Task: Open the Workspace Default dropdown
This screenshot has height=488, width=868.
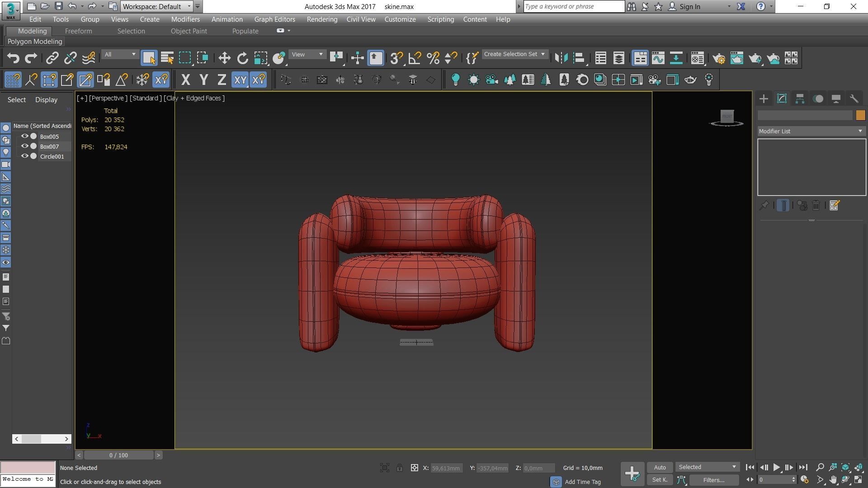Action: [156, 6]
